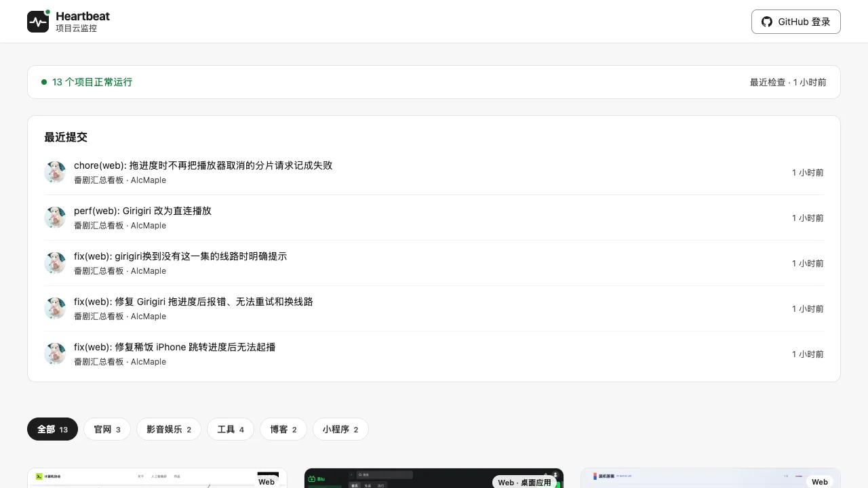Select the 全部 13 filter tab

52,429
